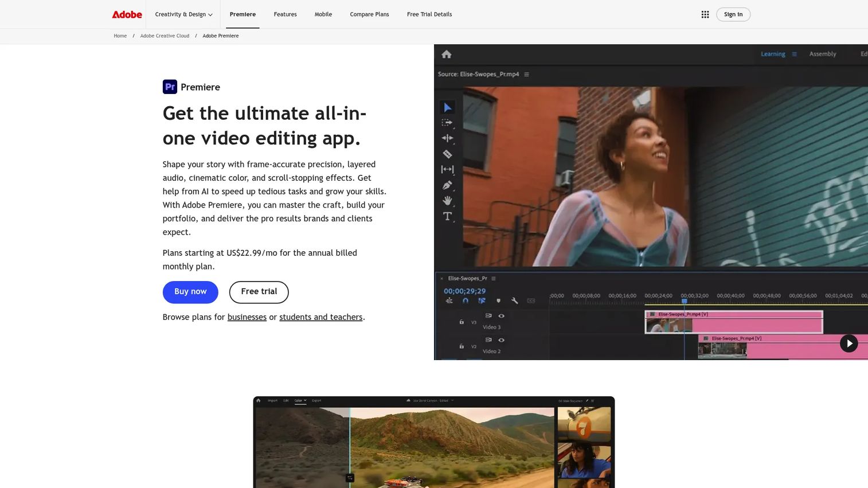The image size is (868, 488).
Task: Select the Type tool
Action: [x=447, y=216]
